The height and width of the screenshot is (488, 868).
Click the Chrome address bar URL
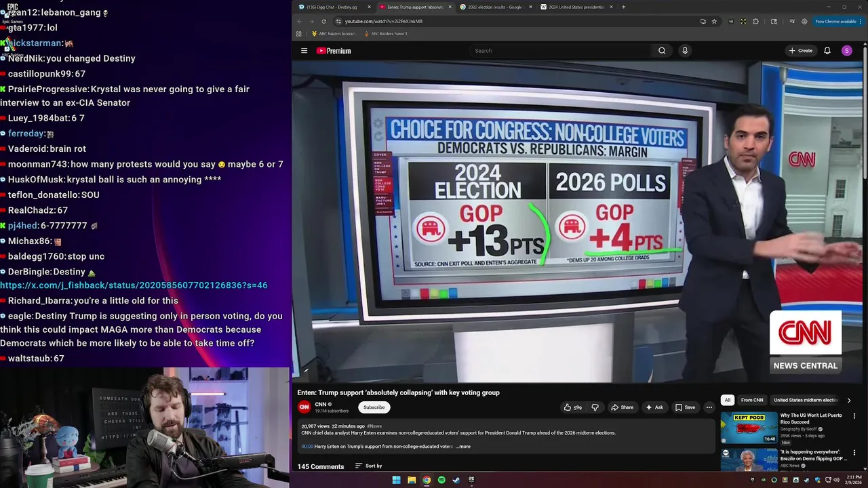tap(384, 21)
